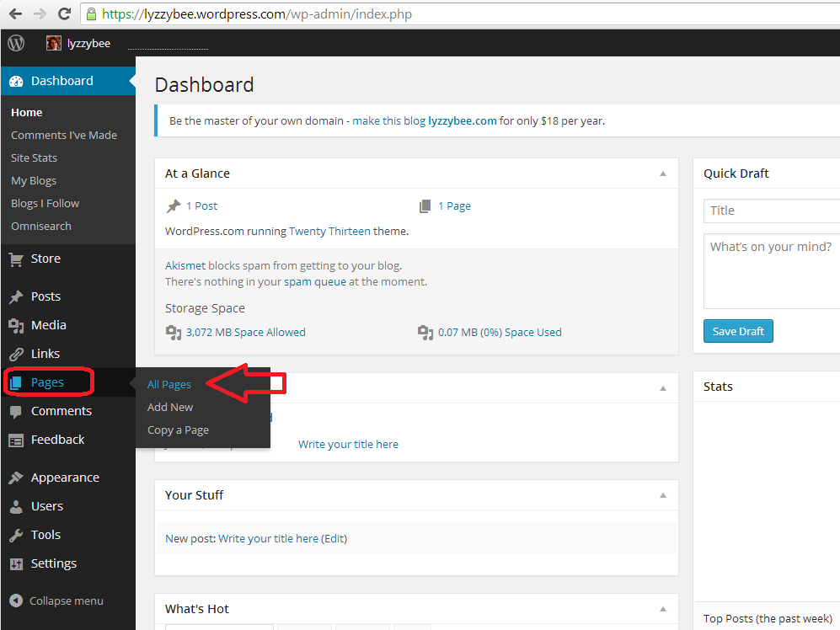Screen dimensions: 840x630
Task: Open Omnisearch in sidebar
Action: tap(40, 226)
